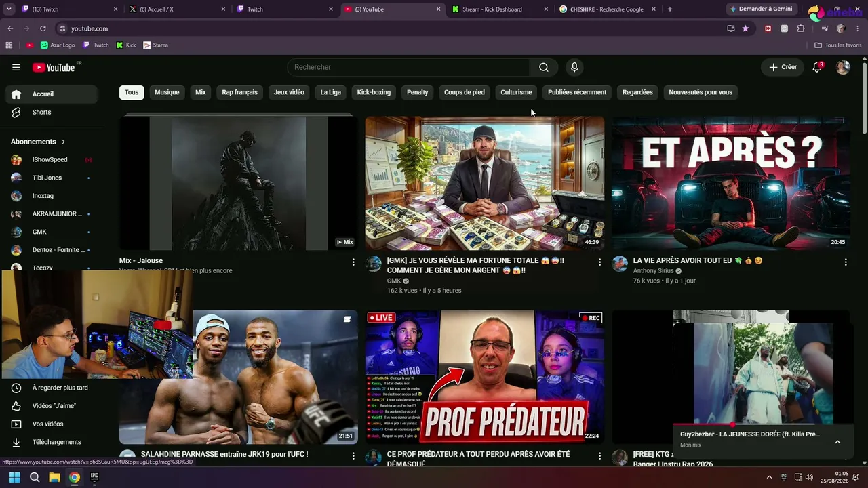Play the ET APRÈS ? video thumbnail
Screen dimensions: 868x488
click(731, 183)
